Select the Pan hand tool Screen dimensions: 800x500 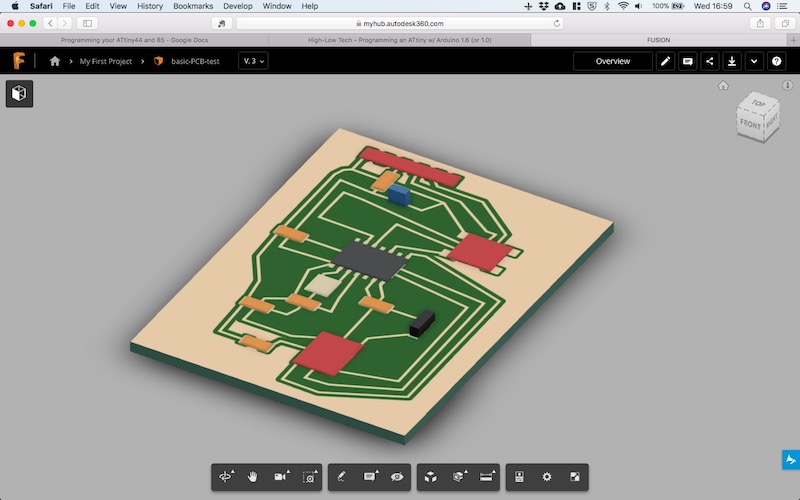[x=253, y=477]
